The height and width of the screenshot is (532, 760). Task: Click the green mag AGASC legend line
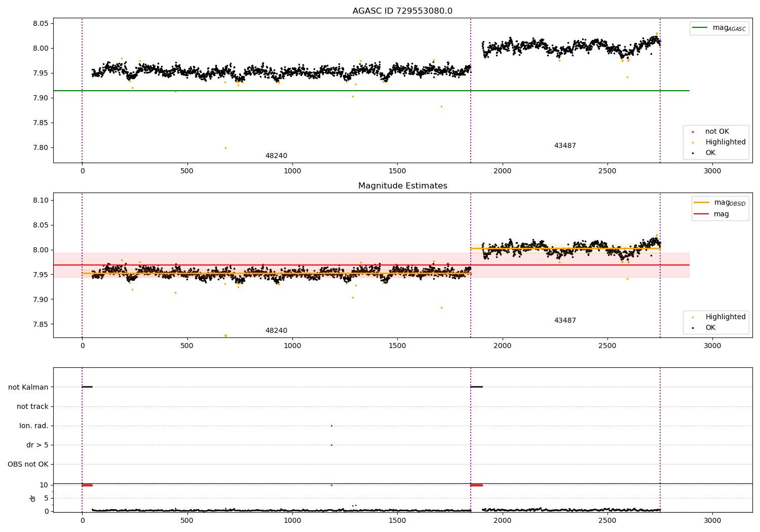coord(700,28)
